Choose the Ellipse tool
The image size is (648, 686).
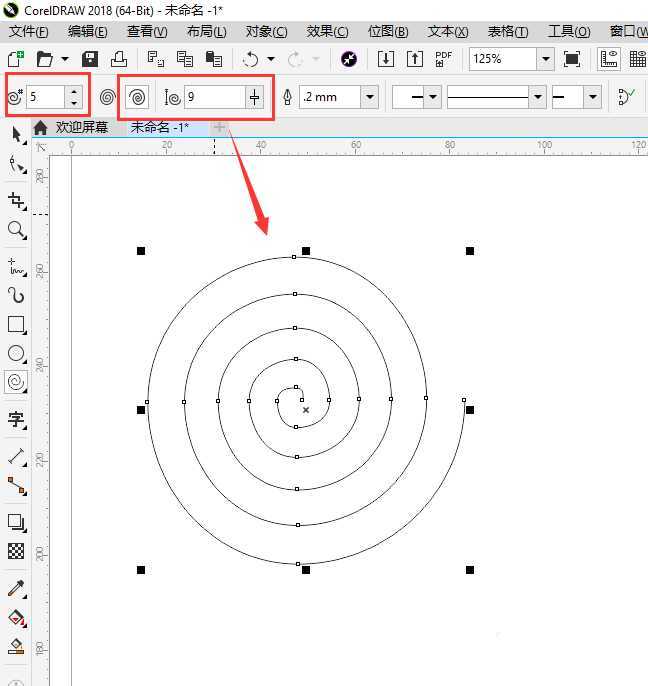click(x=16, y=353)
